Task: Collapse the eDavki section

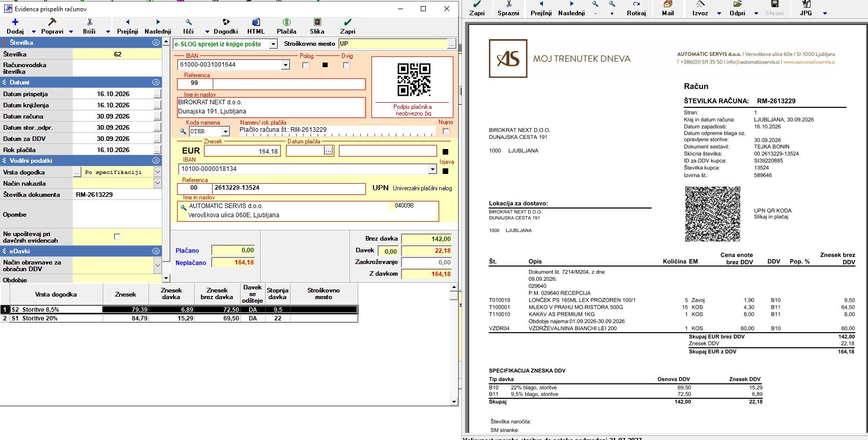Action: pyautogui.click(x=156, y=251)
